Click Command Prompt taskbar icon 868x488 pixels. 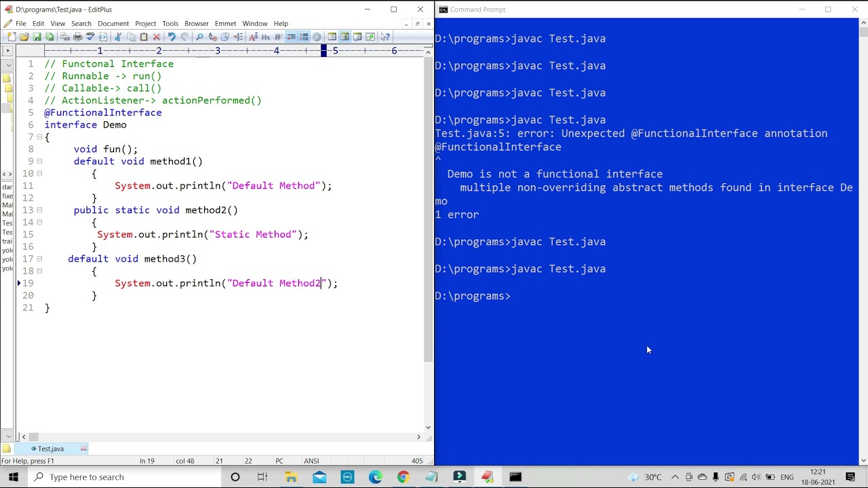[515, 477]
